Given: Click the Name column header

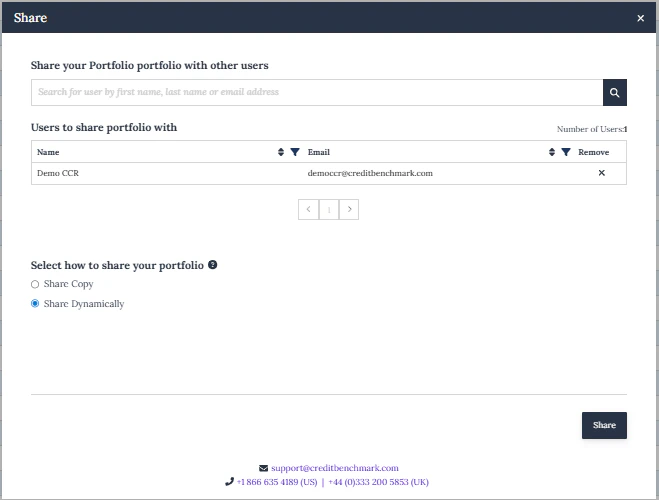Looking at the screenshot, I should [48, 152].
